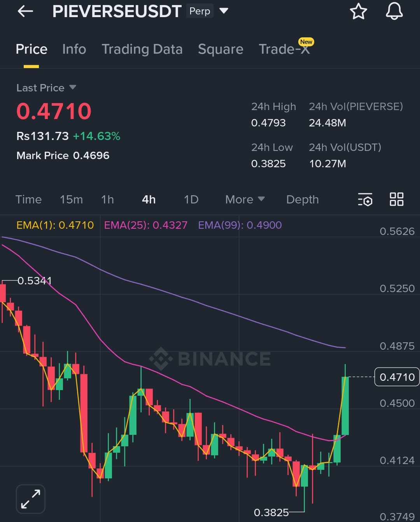Screen dimensions: 420x522
Task: Tap the 24h Vol(PIEVERSE) 24.48M value
Action: click(x=327, y=123)
